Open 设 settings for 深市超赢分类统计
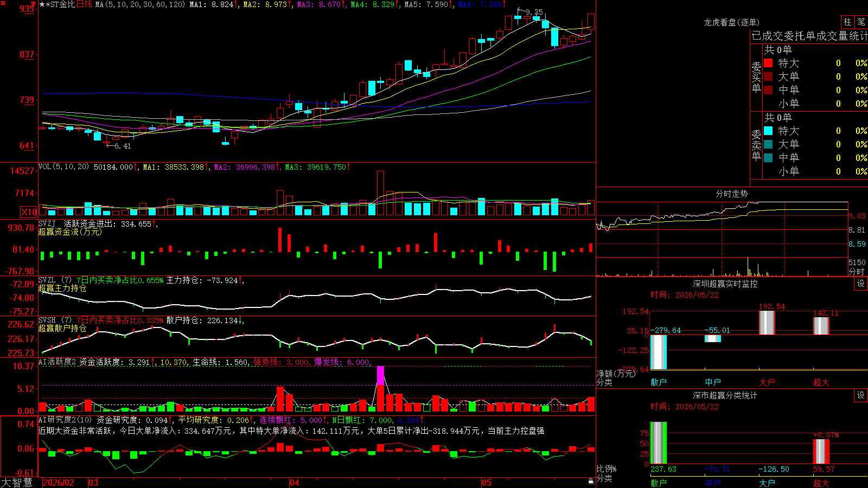This screenshot has width=868, height=488. point(861,395)
